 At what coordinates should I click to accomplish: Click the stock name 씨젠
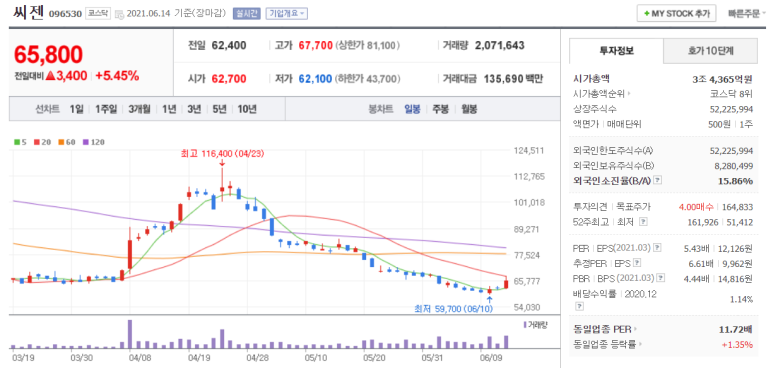pos(29,13)
